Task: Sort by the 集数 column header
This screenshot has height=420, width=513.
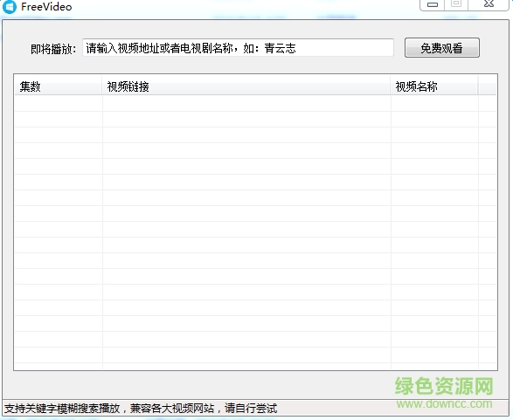Action: coord(59,86)
